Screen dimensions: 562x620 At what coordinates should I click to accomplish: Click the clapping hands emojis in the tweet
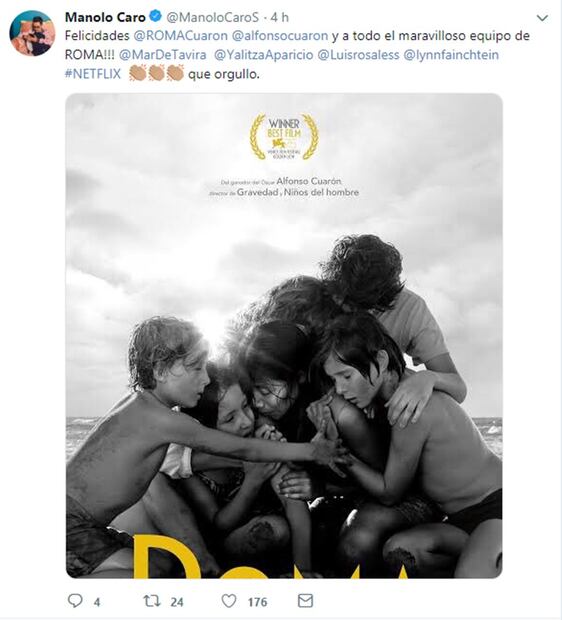[157, 73]
